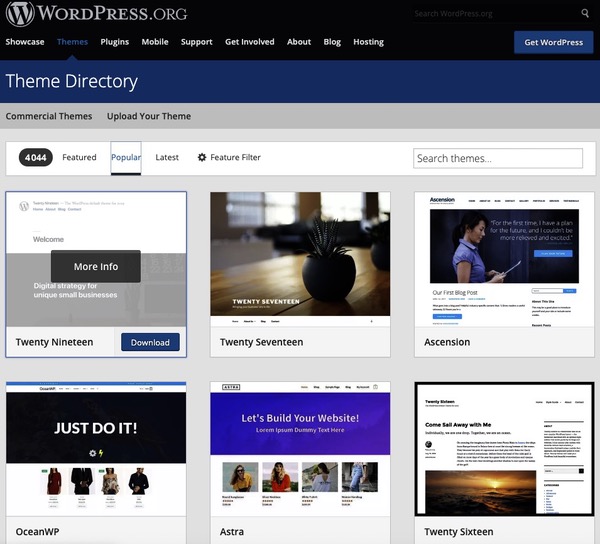Viewport: 600px width, 544px height.
Task: Click the Astra theme name
Action: coord(232,531)
